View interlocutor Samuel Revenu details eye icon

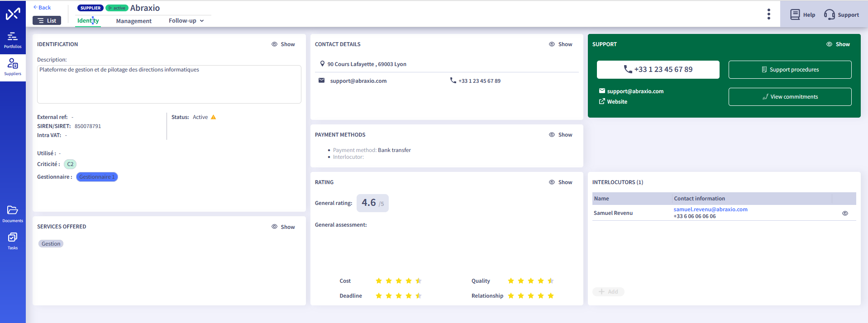tap(845, 213)
